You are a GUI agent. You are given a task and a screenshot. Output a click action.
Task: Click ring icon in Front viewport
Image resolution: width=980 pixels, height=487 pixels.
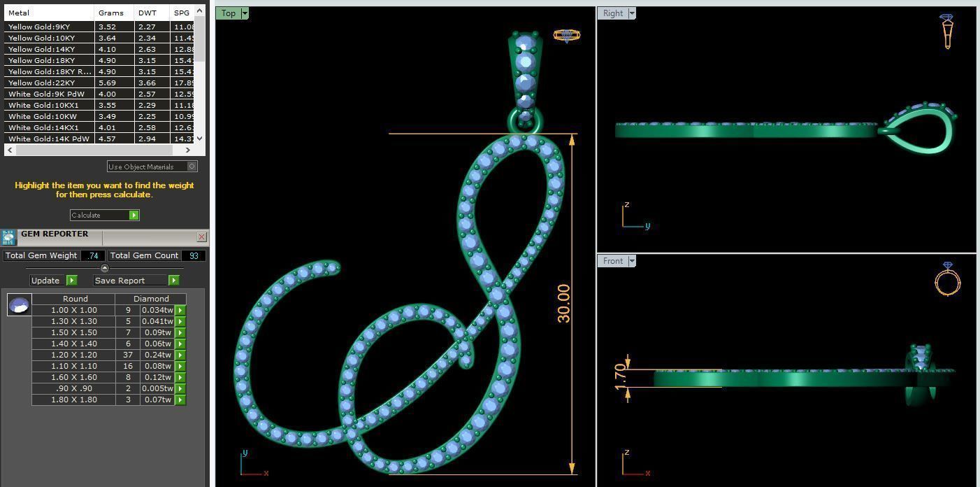[948, 278]
